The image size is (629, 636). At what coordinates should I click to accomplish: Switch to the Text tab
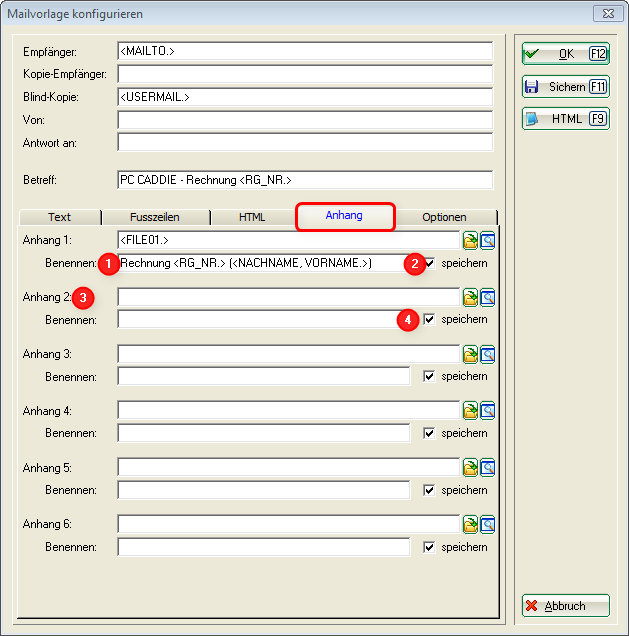tap(60, 217)
